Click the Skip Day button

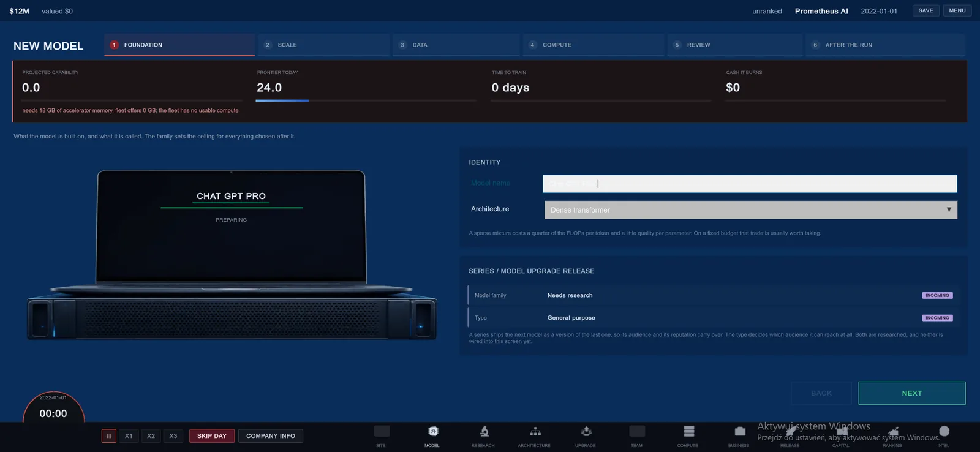(212, 436)
